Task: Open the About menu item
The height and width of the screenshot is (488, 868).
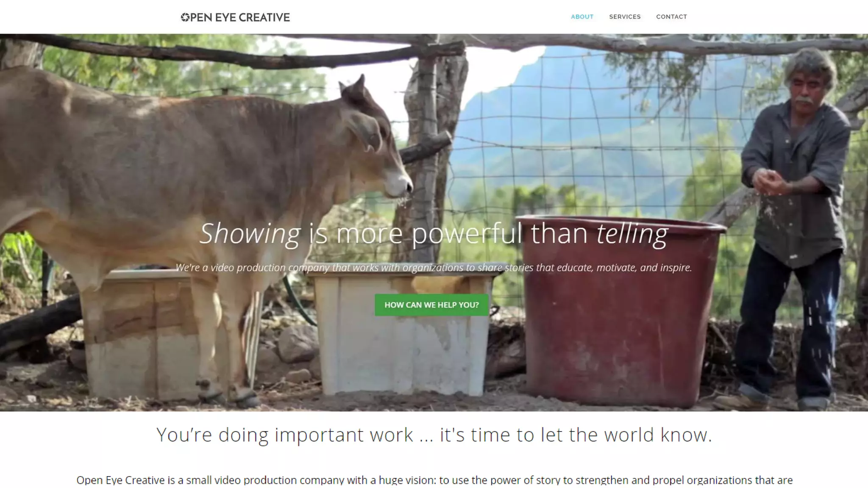Action: click(x=582, y=17)
